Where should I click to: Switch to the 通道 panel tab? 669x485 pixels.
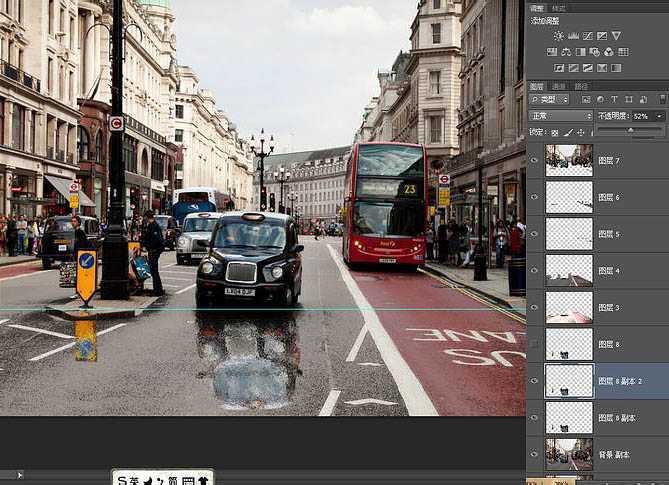tap(559, 86)
